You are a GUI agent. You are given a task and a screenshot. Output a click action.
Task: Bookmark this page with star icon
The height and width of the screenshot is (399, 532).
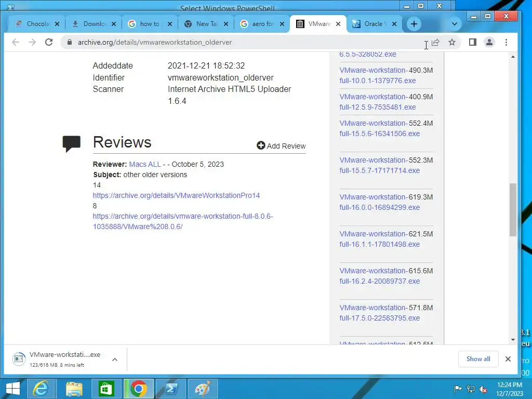coord(452,42)
